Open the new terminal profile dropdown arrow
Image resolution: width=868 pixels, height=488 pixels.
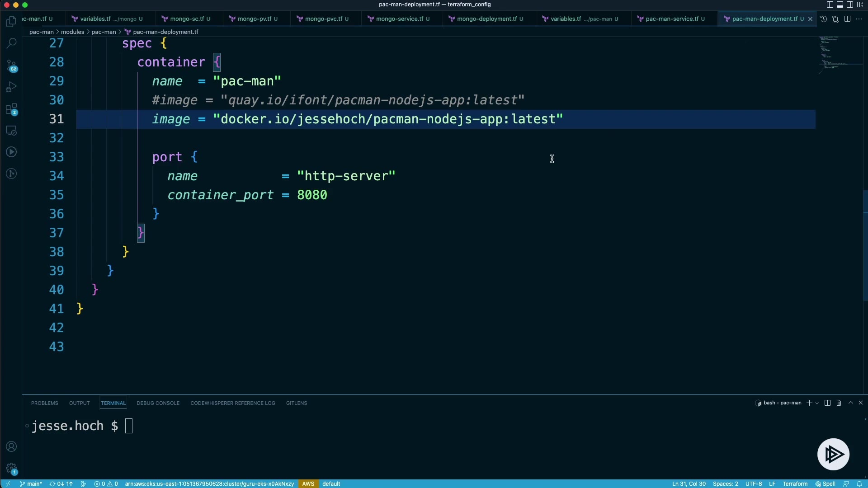[x=817, y=403]
